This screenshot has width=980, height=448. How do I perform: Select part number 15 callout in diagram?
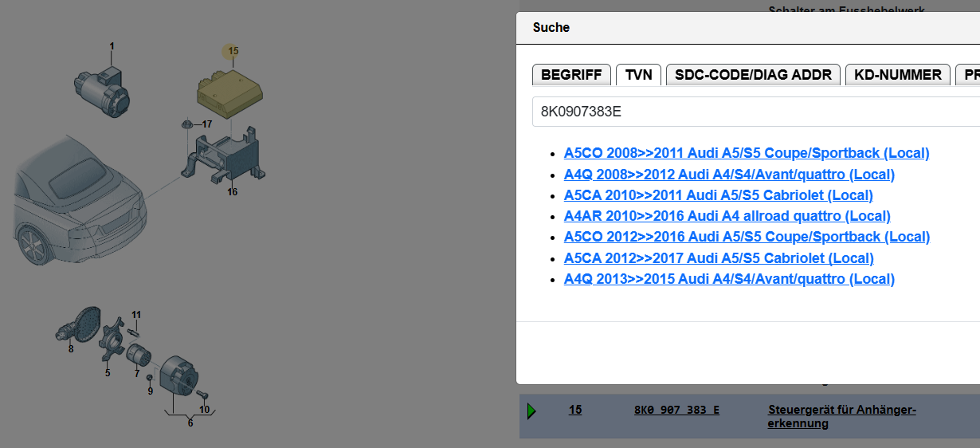click(x=233, y=51)
